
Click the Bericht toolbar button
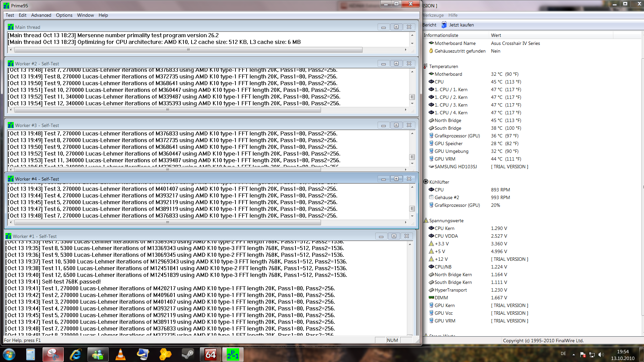click(429, 25)
